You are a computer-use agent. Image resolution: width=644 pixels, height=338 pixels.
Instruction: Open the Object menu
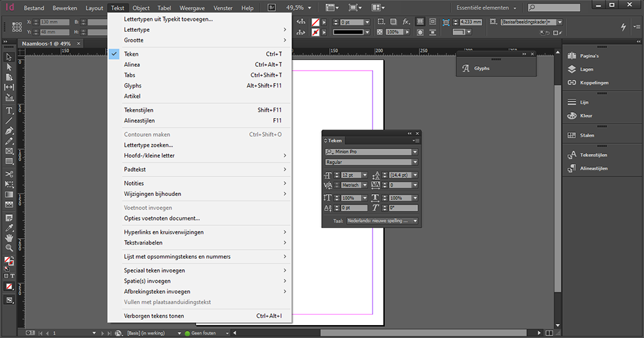point(141,8)
